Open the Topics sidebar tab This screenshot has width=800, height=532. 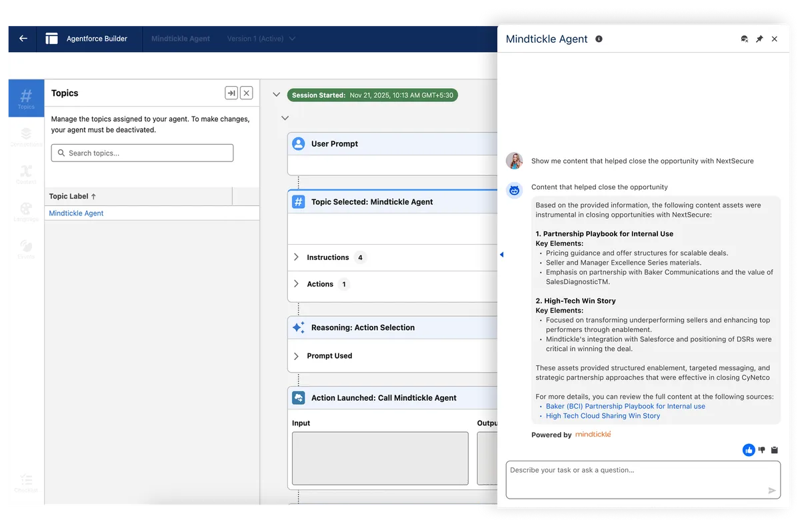point(26,98)
